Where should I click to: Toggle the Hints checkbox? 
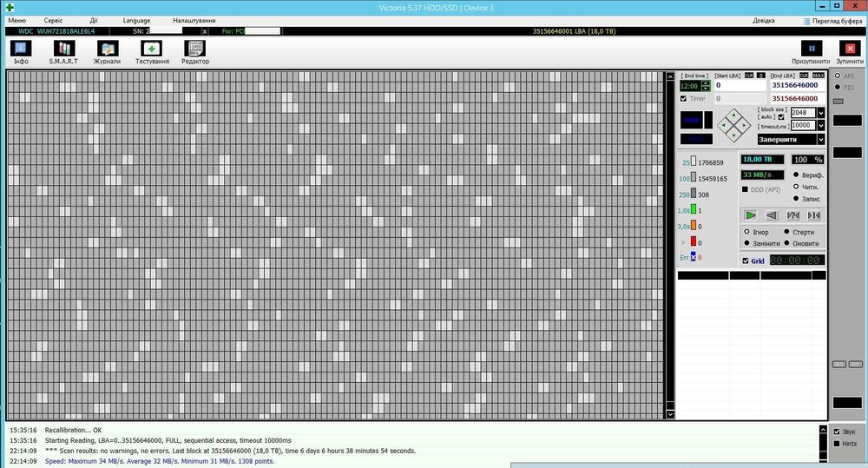837,444
